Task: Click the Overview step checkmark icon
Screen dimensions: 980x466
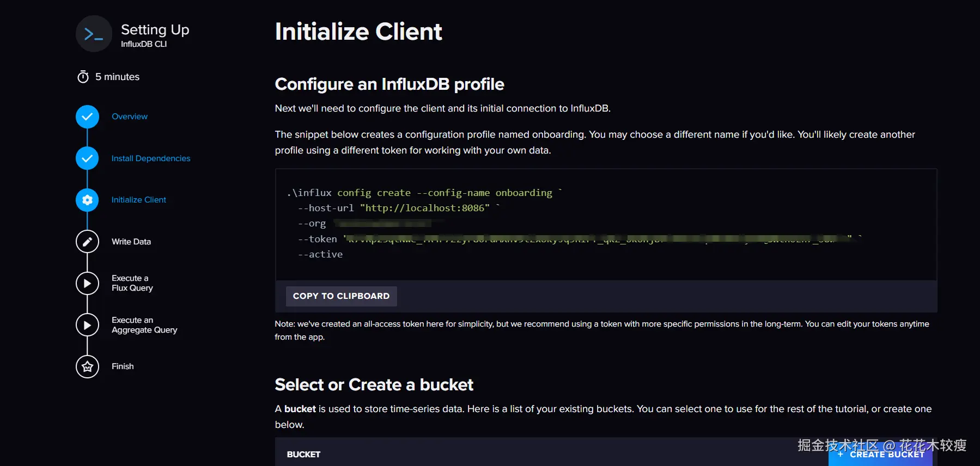Action: click(x=87, y=116)
